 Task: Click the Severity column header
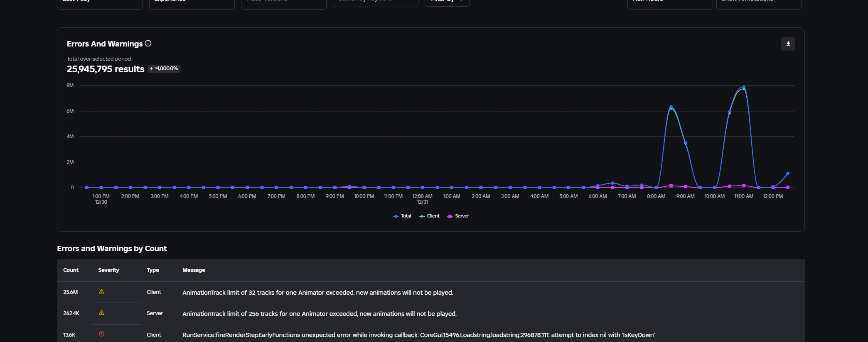[108, 270]
